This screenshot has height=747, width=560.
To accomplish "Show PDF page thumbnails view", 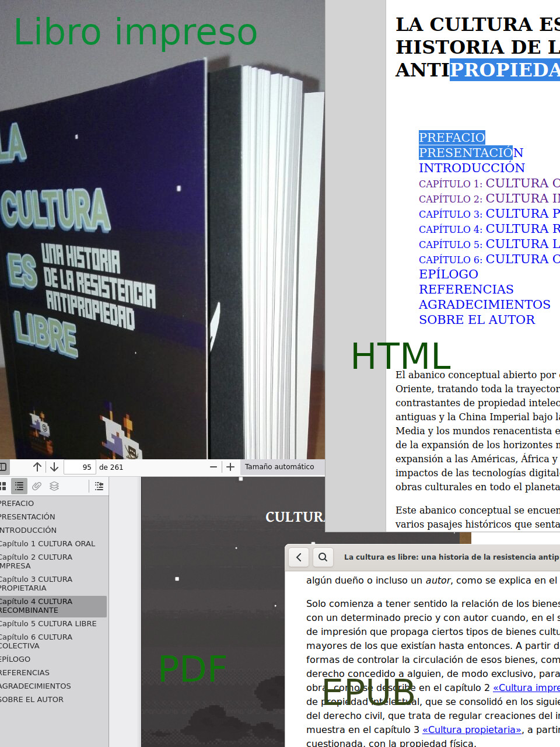I will 3,486.
